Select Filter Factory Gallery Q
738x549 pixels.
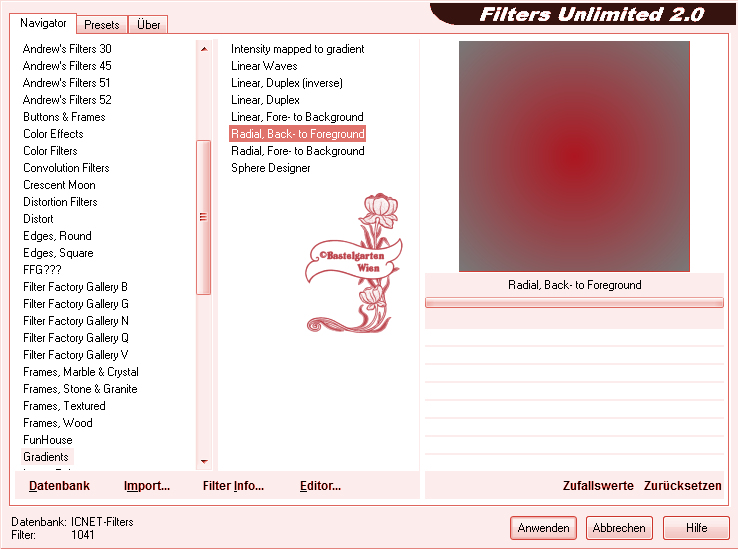point(76,338)
